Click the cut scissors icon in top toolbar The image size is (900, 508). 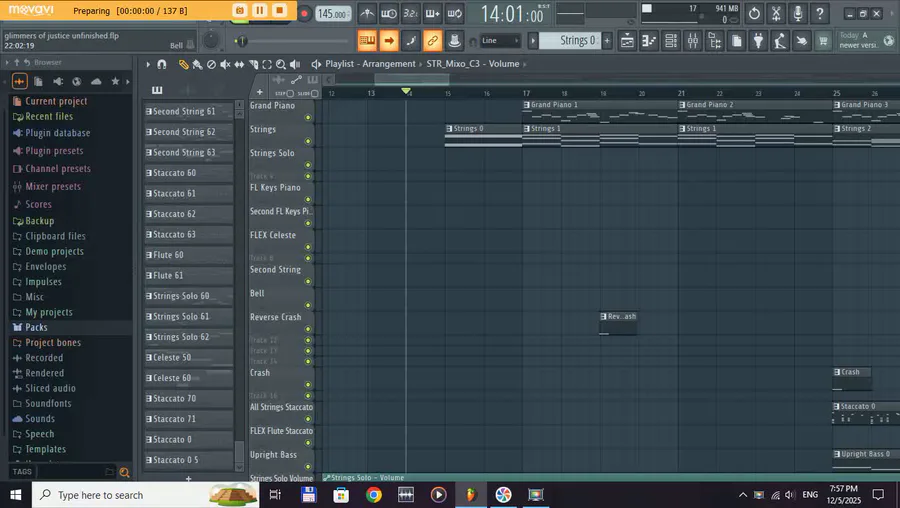coord(776,13)
